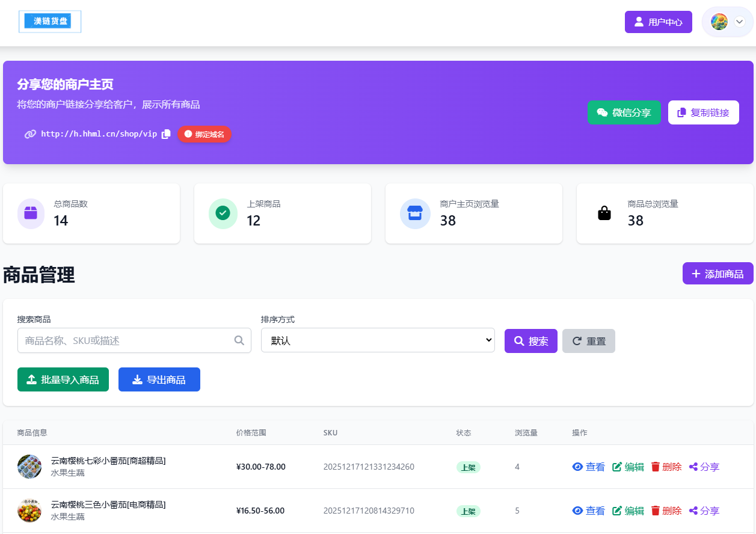
Task: Click the 总商品数 box icon
Action: [31, 213]
